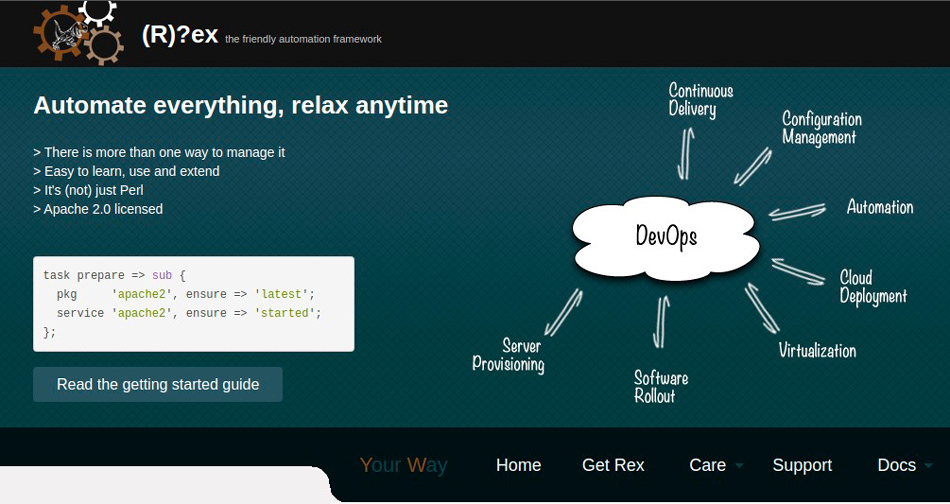Screen dimensions: 950x504
Task: Click the "It's (not) just Perl" line
Action: pos(88,190)
